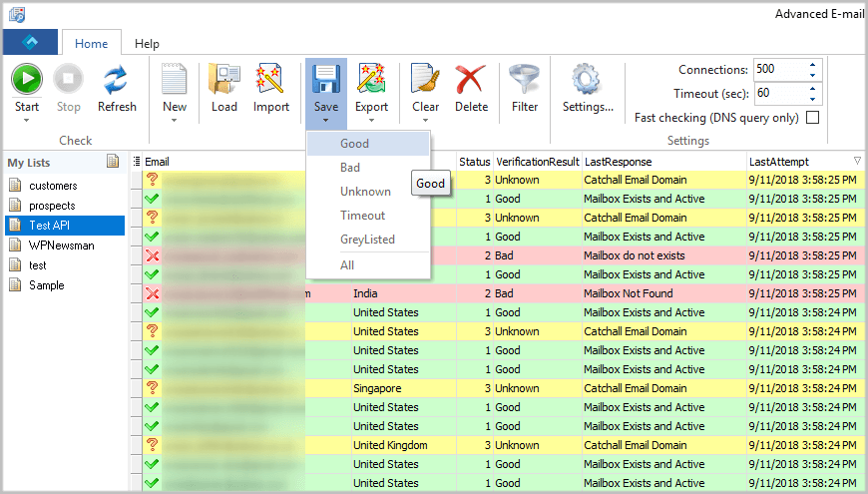Expand the Export dropdown arrow
This screenshot has height=494, width=868.
[371, 120]
